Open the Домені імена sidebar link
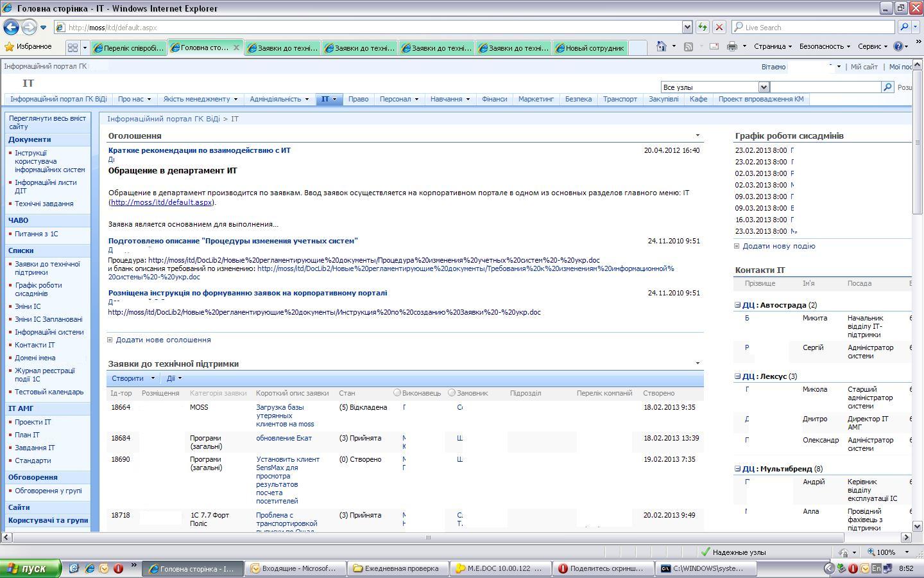 click(35, 358)
